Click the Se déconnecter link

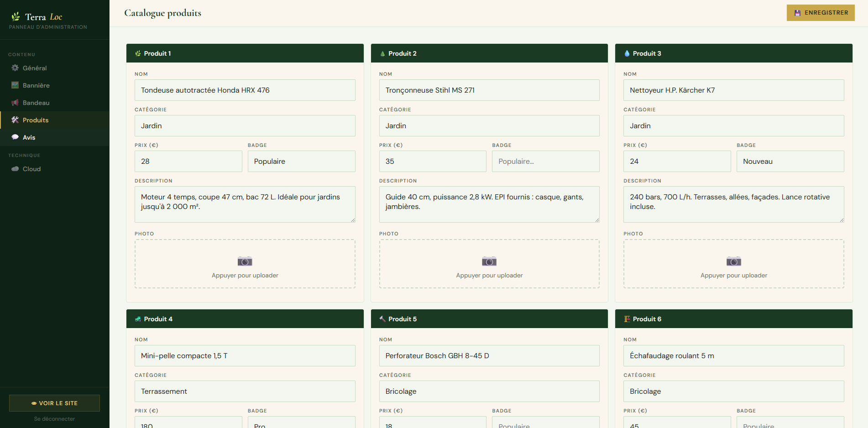[x=54, y=419]
